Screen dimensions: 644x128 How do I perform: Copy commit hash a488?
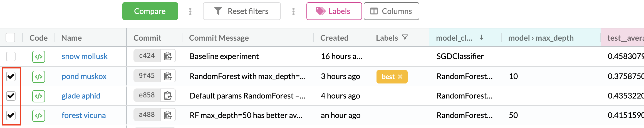[168, 115]
